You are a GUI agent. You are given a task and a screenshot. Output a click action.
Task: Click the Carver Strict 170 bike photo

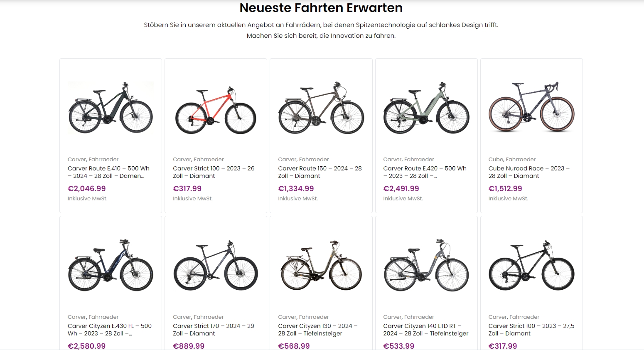click(216, 265)
